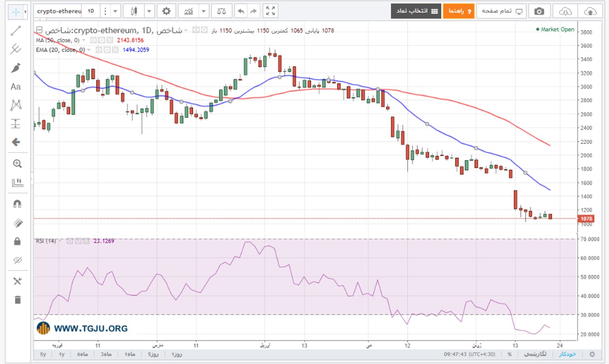Image resolution: width=609 pixels, height=364 pixels.
Task: Click the redo arrow in toolbar
Action: point(254,11)
